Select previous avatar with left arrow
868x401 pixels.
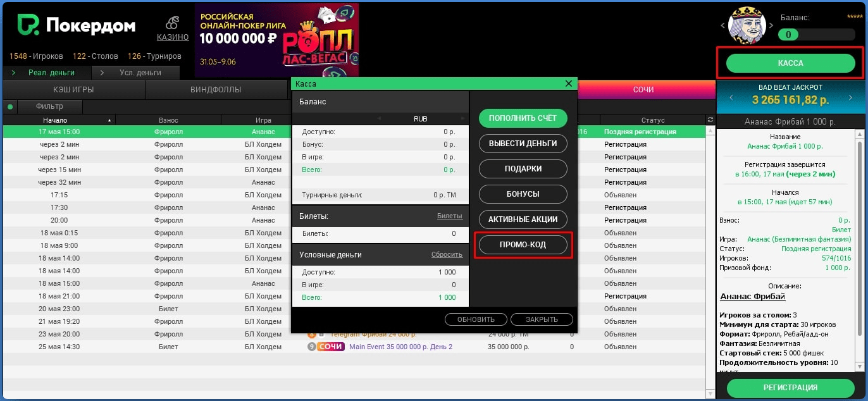(724, 25)
